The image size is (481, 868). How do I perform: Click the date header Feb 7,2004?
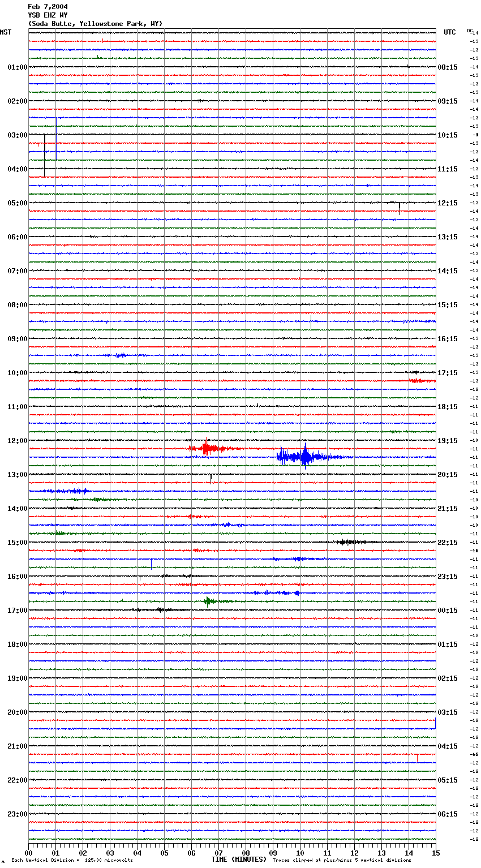48,7
